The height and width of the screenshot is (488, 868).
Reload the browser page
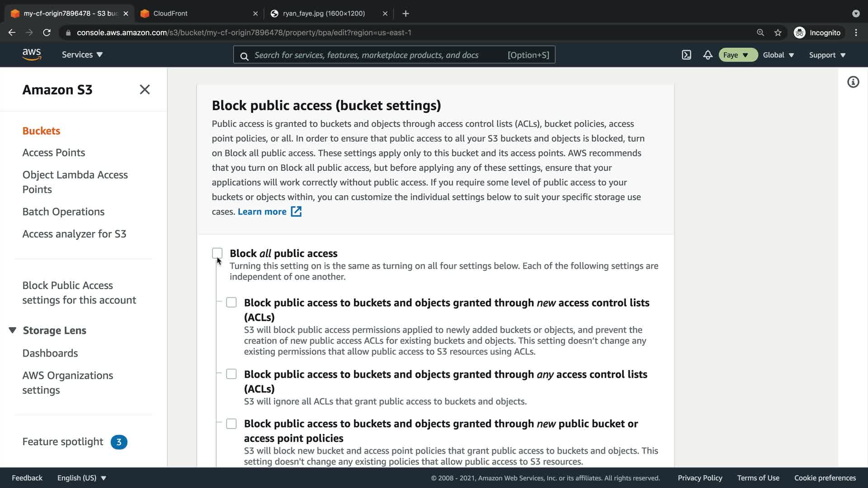click(x=47, y=33)
